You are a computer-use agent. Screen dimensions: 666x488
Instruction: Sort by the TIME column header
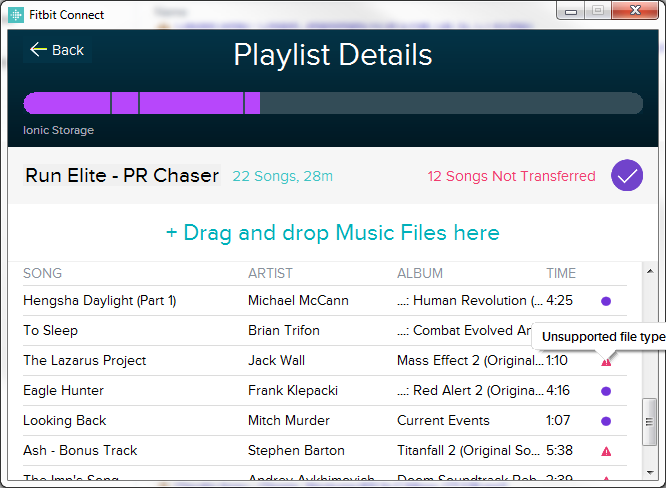tap(561, 273)
